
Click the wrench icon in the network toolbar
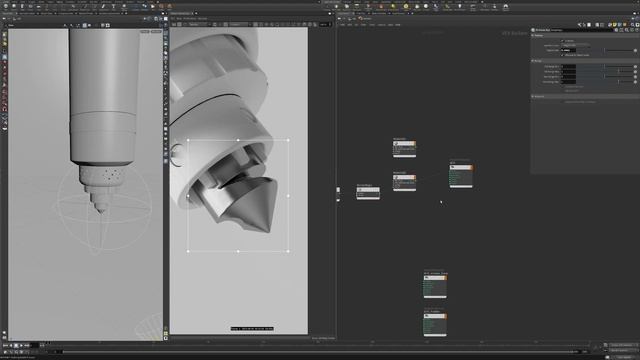pyautogui.click(x=579, y=25)
